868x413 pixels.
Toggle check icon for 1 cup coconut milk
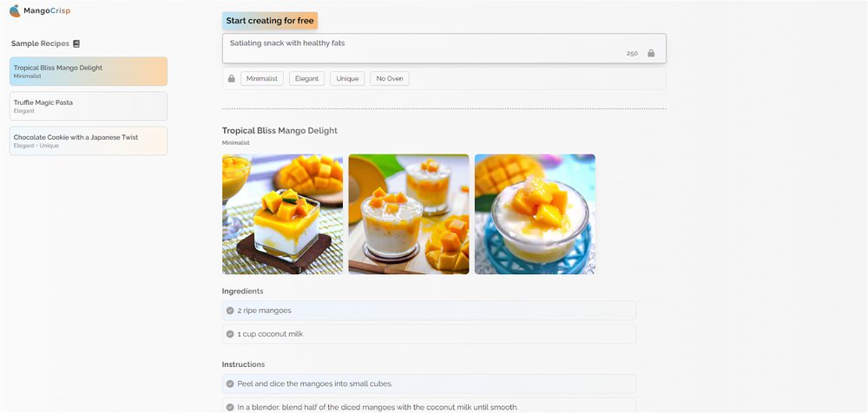pos(230,334)
